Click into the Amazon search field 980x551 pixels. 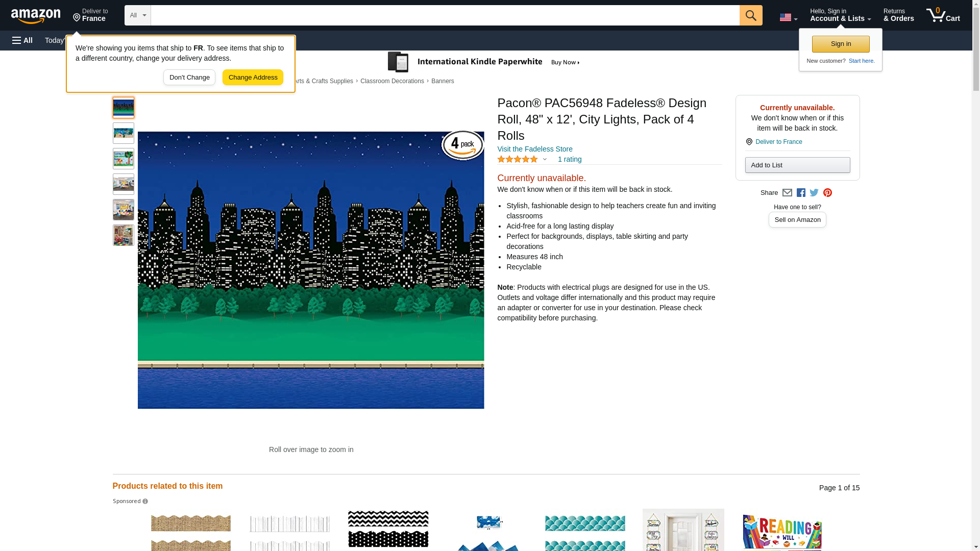click(444, 15)
